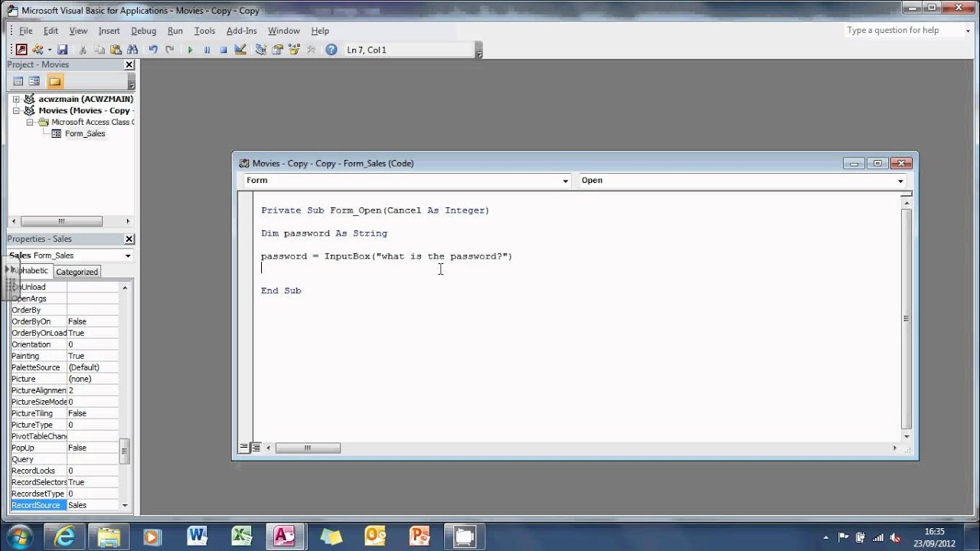The image size is (980, 551).
Task: Select the RecordSource property row
Action: (x=65, y=505)
